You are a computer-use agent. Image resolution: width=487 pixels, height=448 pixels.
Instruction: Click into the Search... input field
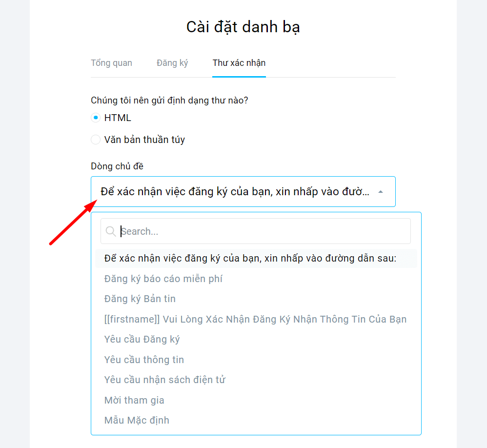pyautogui.click(x=256, y=231)
